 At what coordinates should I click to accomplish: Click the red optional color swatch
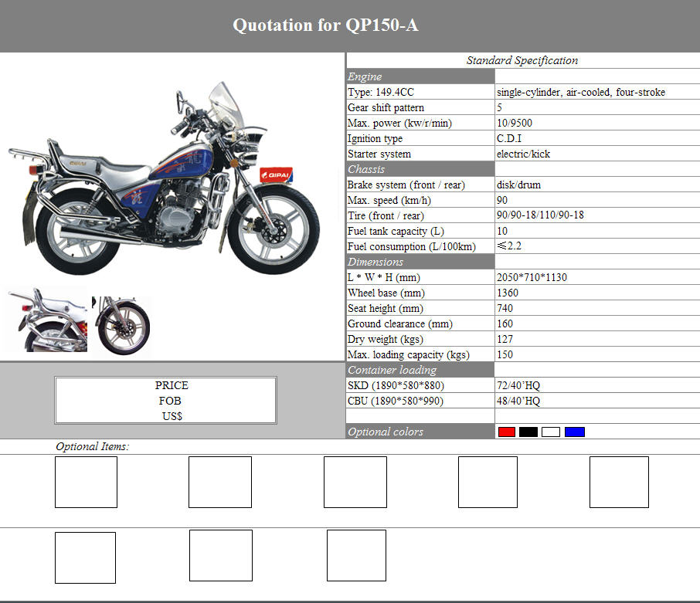pyautogui.click(x=507, y=432)
